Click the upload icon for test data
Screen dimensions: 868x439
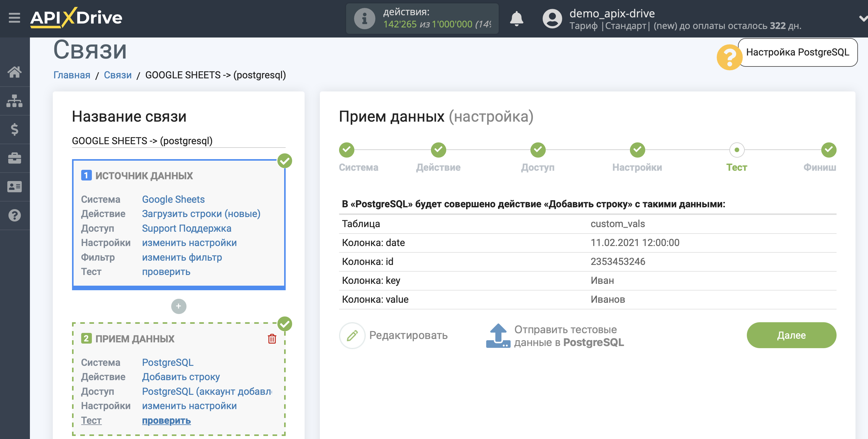click(x=498, y=336)
